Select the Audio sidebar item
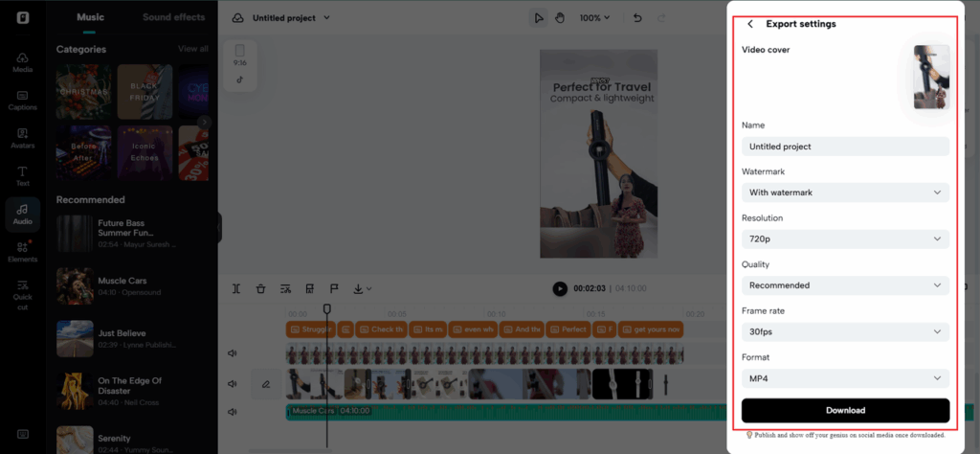 tap(23, 215)
